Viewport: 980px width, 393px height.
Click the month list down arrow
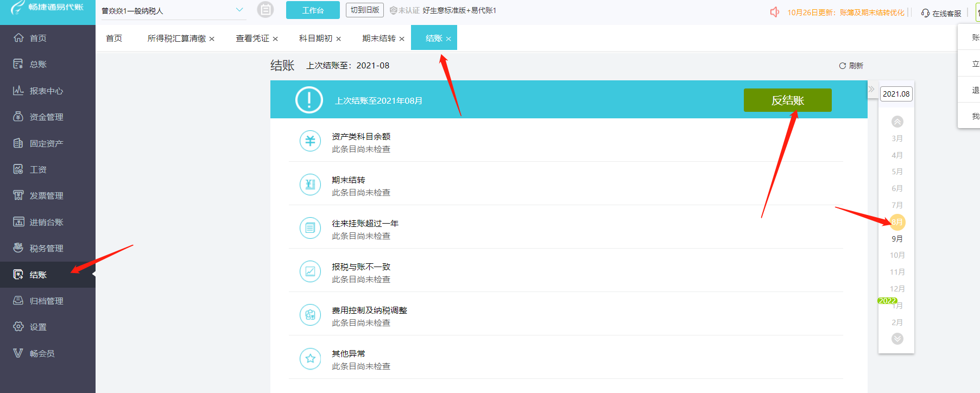897,339
